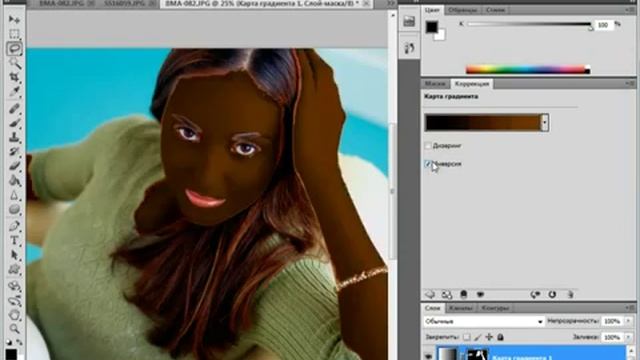The width and height of the screenshot is (640, 360).
Task: Switch to the Styles tab
Action: coord(496,10)
